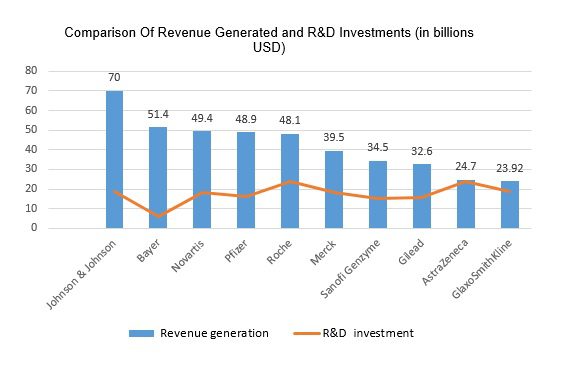Click the data label '51.4'
The height and width of the screenshot is (365, 564).
(158, 114)
